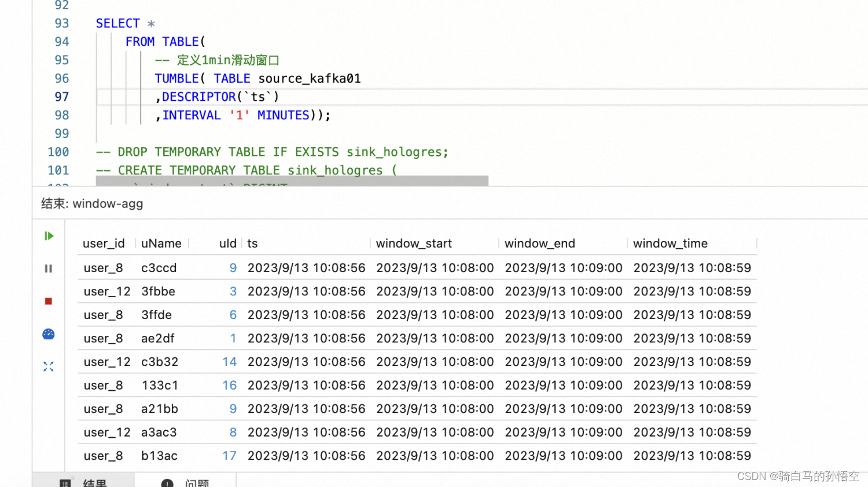Click the window_time column header
The height and width of the screenshot is (487, 868).
[670, 244]
